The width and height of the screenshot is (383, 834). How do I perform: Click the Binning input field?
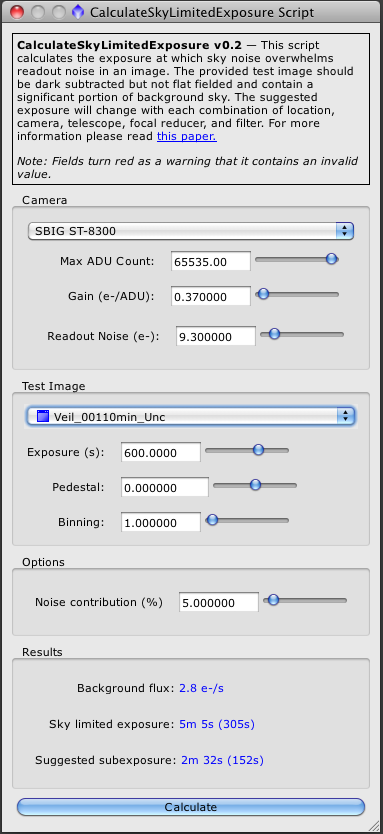[161, 523]
